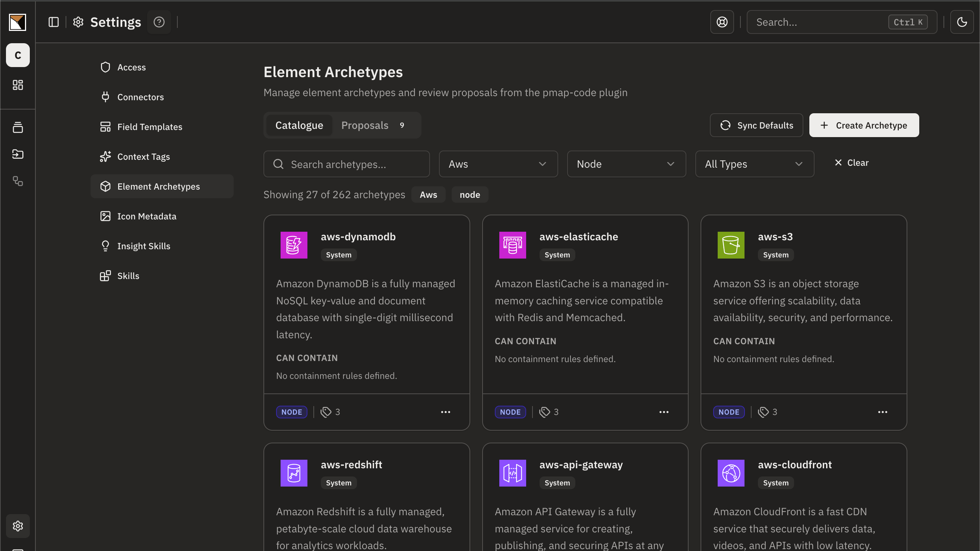Click the aws-cloudfront icon
The width and height of the screenshot is (980, 551).
point(730,473)
